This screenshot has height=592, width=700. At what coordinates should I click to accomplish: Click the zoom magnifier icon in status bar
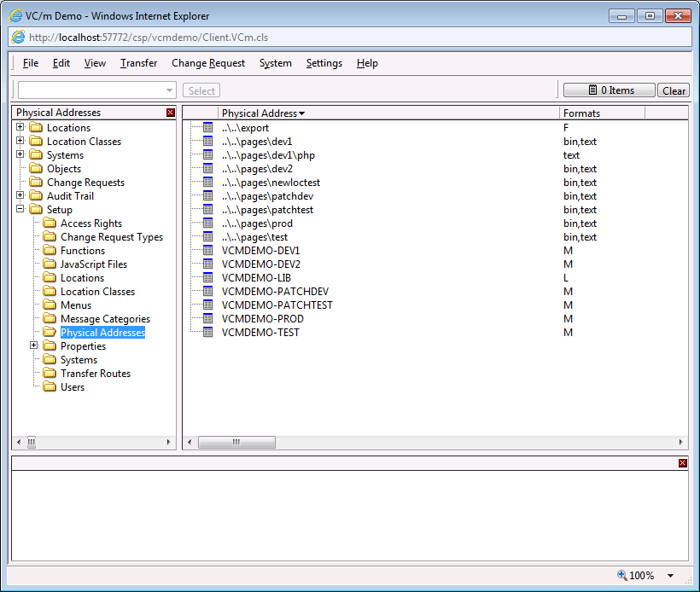[x=621, y=576]
